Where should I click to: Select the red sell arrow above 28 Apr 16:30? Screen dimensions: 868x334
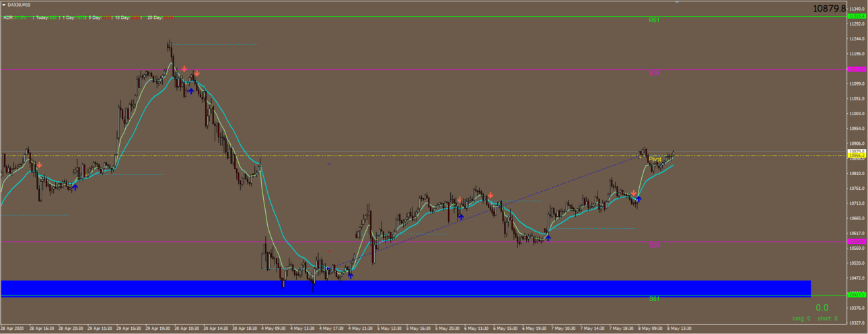40,165
